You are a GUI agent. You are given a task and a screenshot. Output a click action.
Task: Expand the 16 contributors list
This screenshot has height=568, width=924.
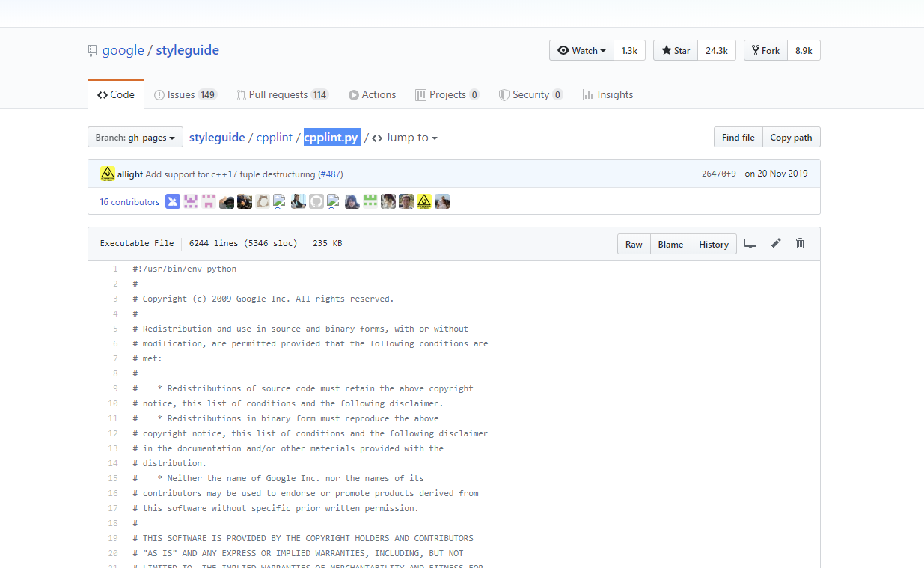click(x=129, y=202)
